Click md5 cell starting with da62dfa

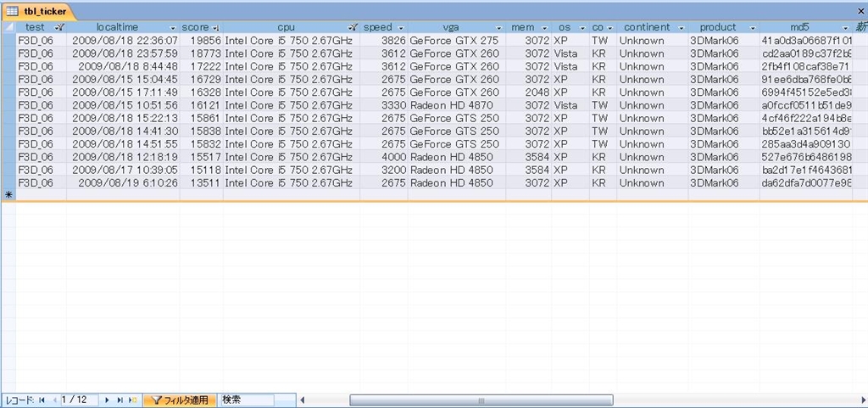click(x=806, y=182)
